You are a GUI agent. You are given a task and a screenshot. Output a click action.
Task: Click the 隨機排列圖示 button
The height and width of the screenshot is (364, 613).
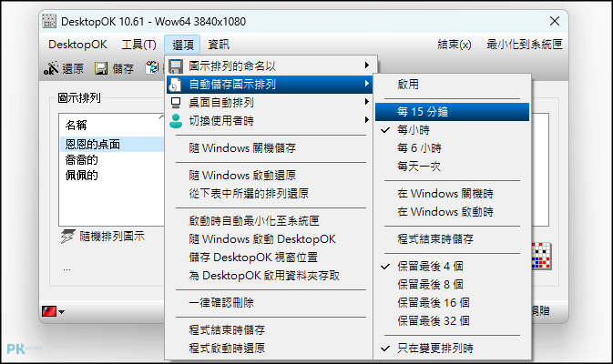(102, 237)
